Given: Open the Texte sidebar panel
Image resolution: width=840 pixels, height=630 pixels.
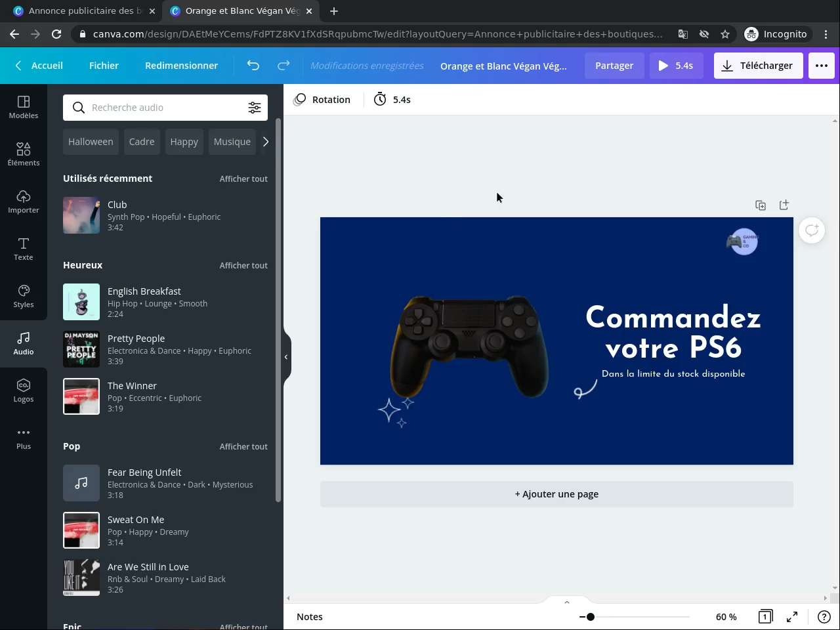Looking at the screenshot, I should click(x=24, y=249).
